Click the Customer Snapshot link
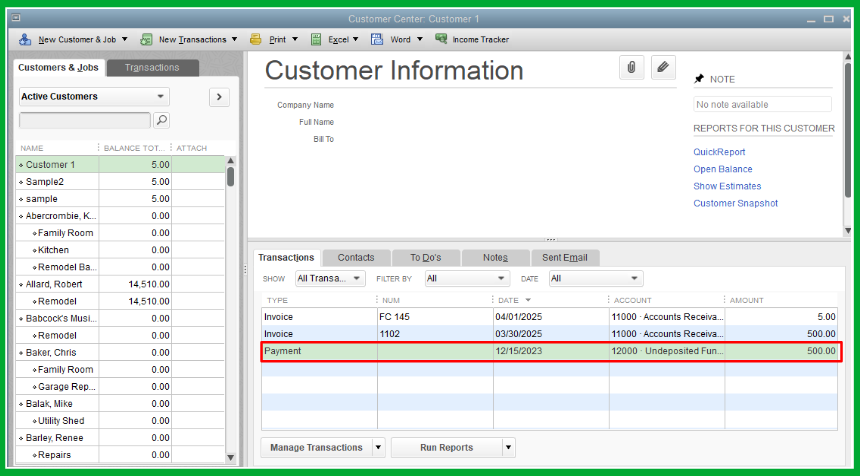The image size is (860, 476). 735,203
